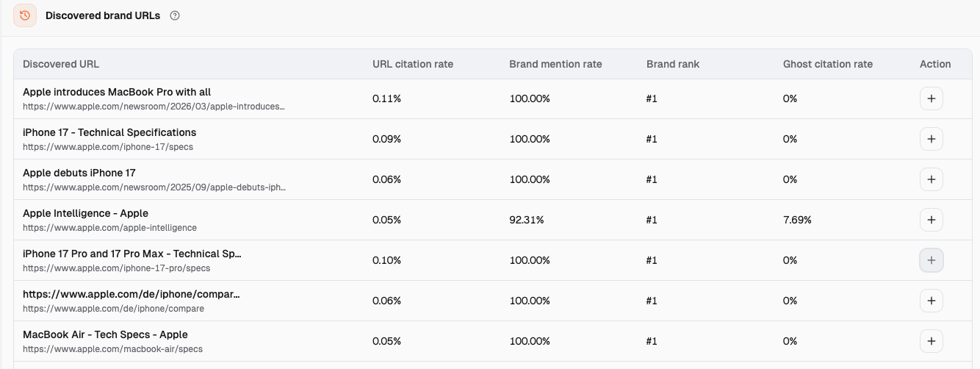This screenshot has height=369, width=980.
Task: Open the iPhone 17 - Technical Specifications title
Action: [x=109, y=132]
